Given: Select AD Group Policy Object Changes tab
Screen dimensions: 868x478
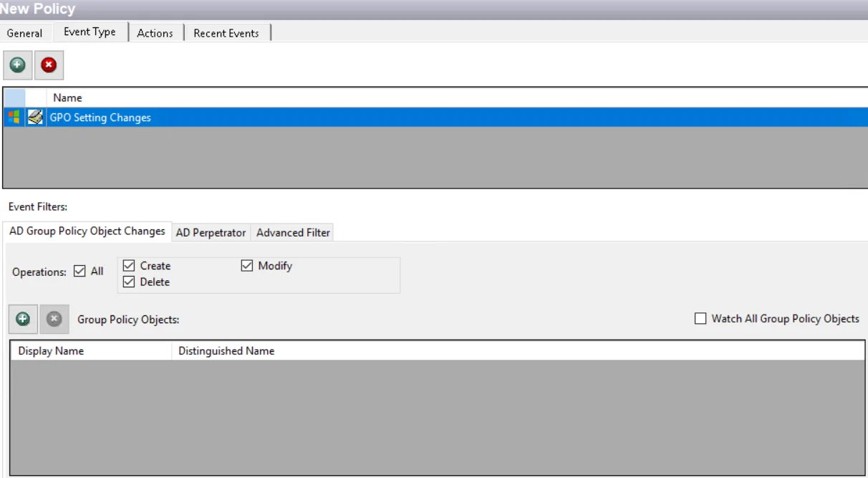Looking at the screenshot, I should 87,231.
